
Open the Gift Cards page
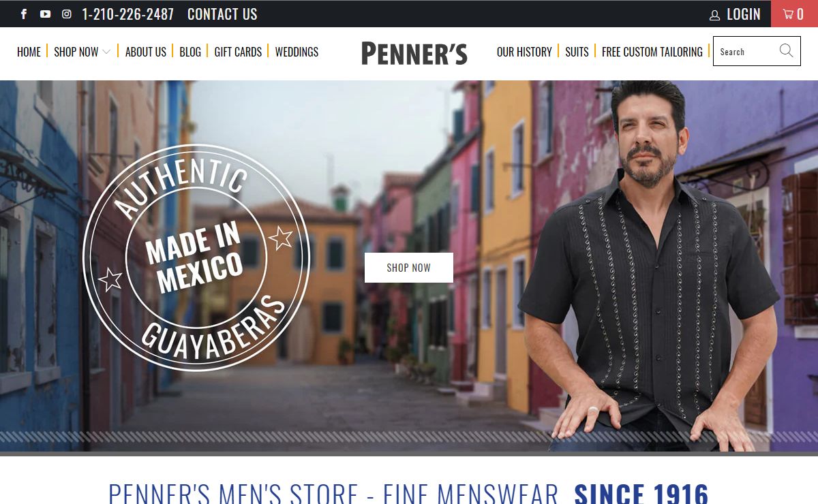238,52
